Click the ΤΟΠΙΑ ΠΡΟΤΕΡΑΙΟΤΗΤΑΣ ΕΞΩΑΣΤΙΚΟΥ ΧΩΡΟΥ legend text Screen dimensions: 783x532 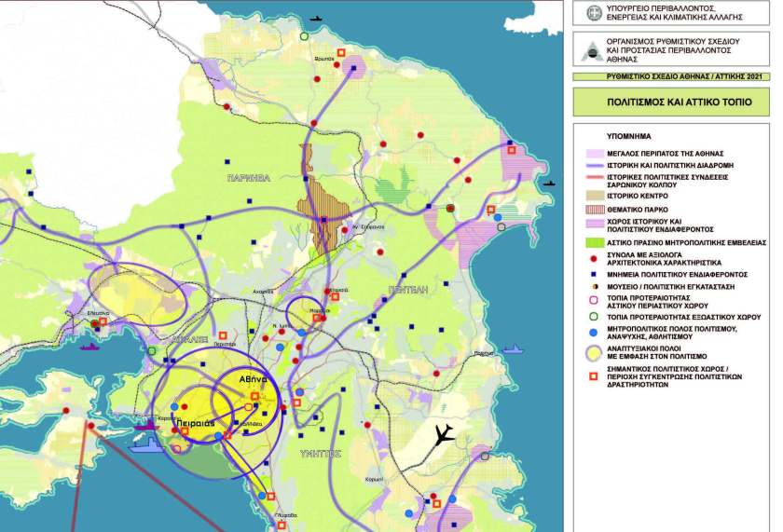tap(683, 317)
